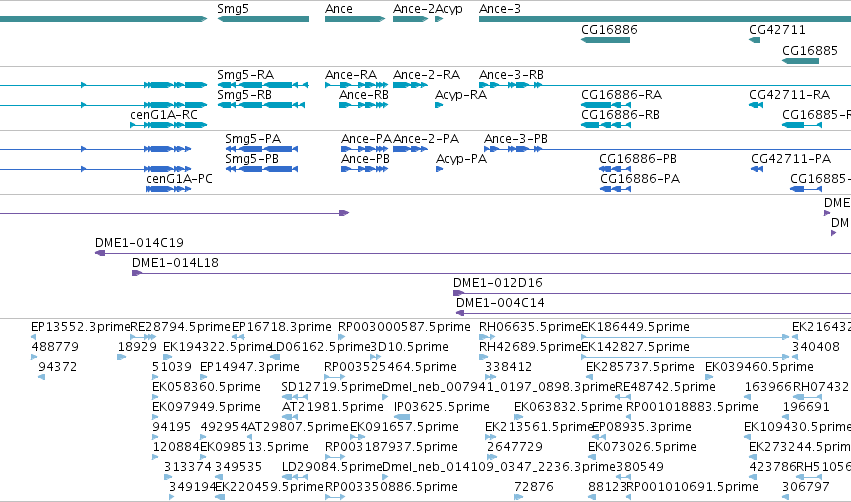Open the cenG1A-RC transcript label
Screen dimensions: 851x502
tap(164, 115)
